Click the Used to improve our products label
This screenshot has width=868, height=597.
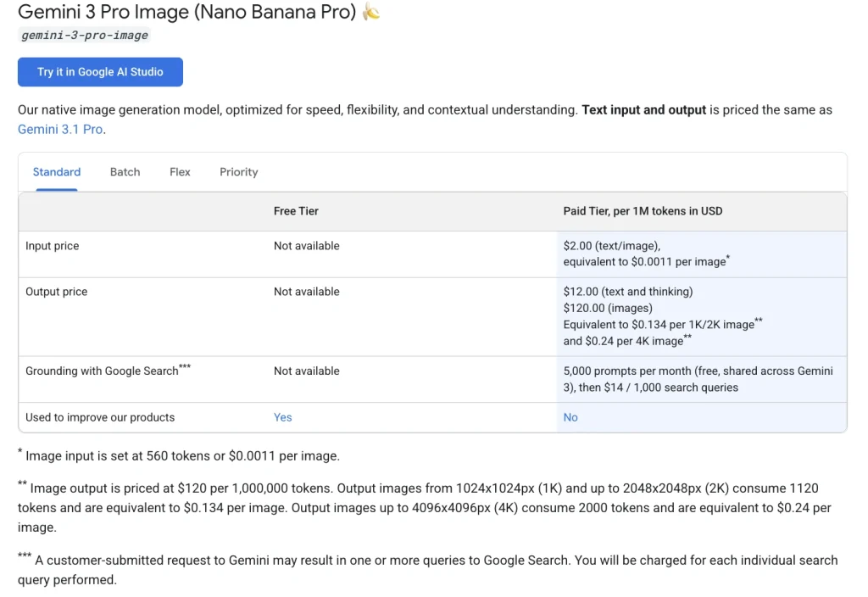coord(100,417)
